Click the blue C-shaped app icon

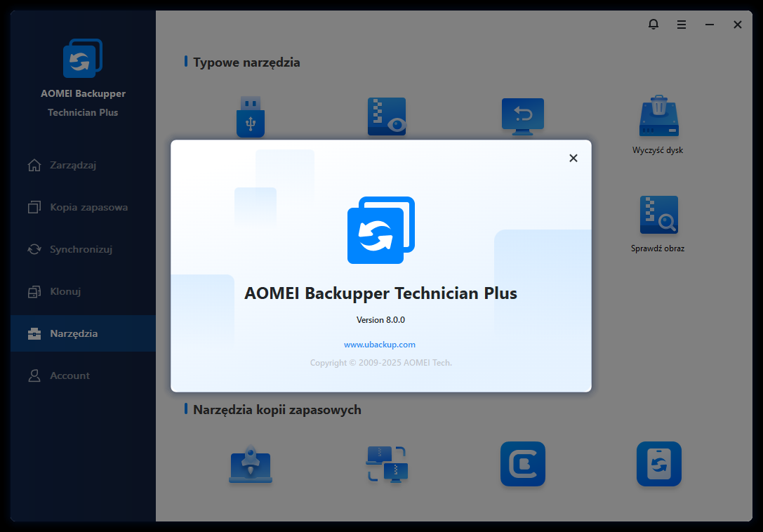[523, 464]
